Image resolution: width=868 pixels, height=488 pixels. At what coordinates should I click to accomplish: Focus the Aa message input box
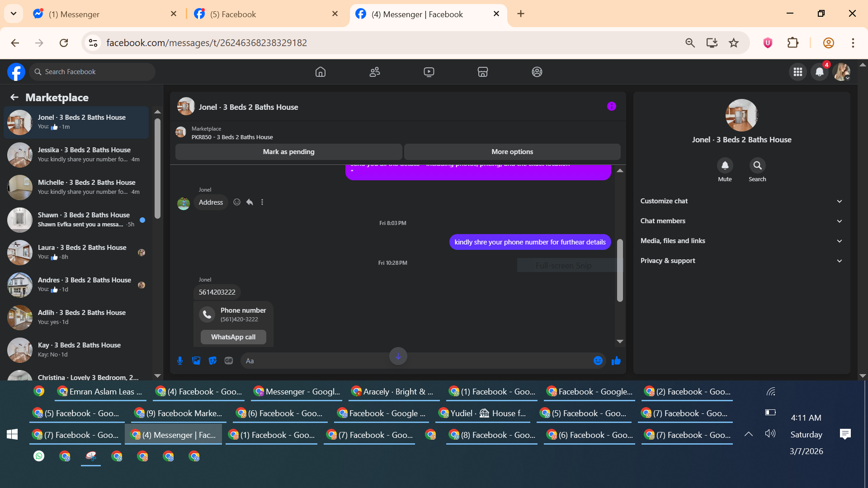[416, 361]
